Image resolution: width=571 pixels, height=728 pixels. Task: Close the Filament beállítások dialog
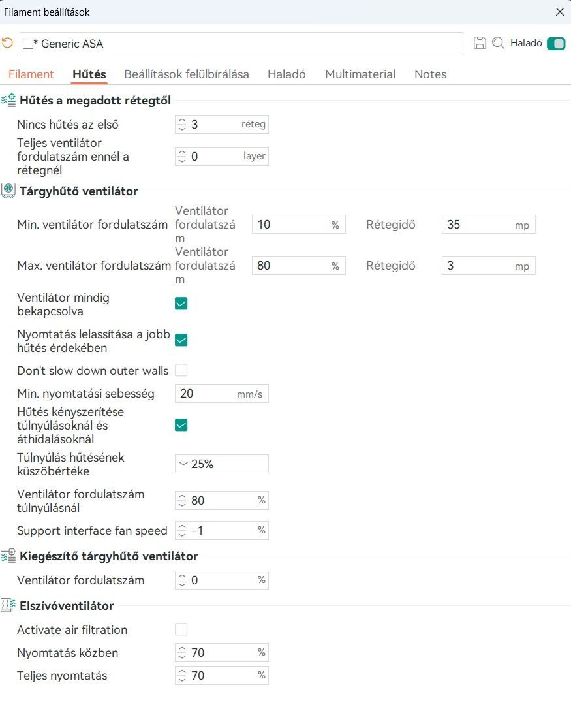(560, 12)
